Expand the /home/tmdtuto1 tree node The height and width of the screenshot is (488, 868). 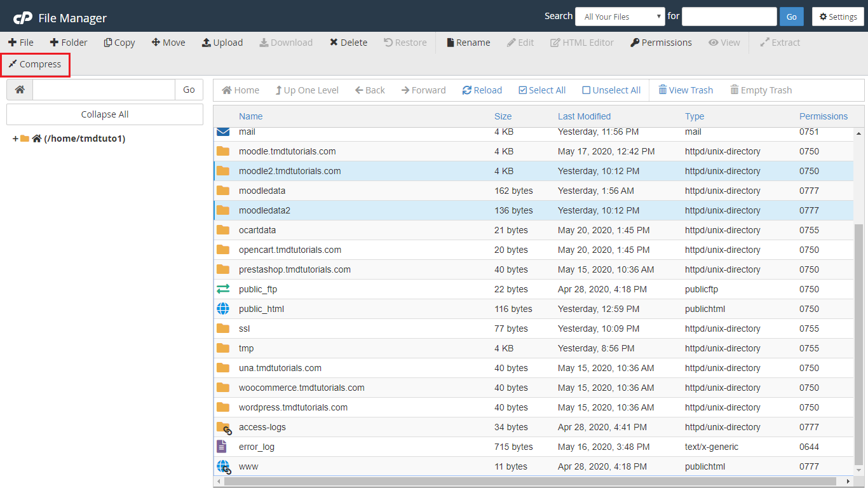[x=15, y=139]
